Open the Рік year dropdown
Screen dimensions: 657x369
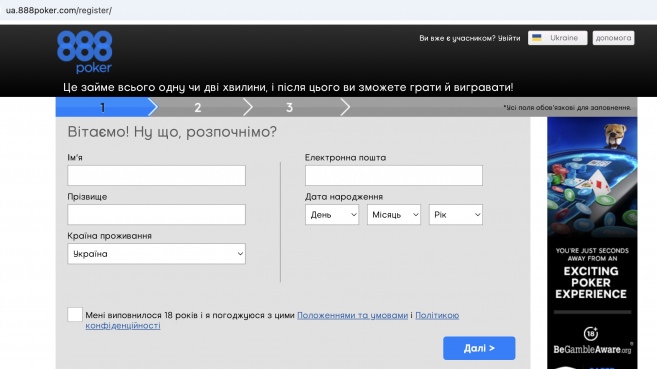[456, 214]
